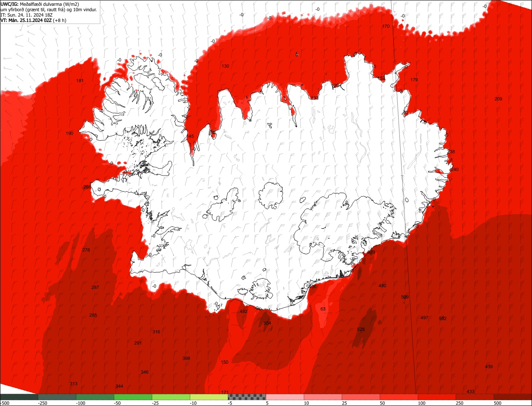The width and height of the screenshot is (532, 406).
Task: Click the dark green -500 to -250 legend swatch
Action: click(19, 397)
